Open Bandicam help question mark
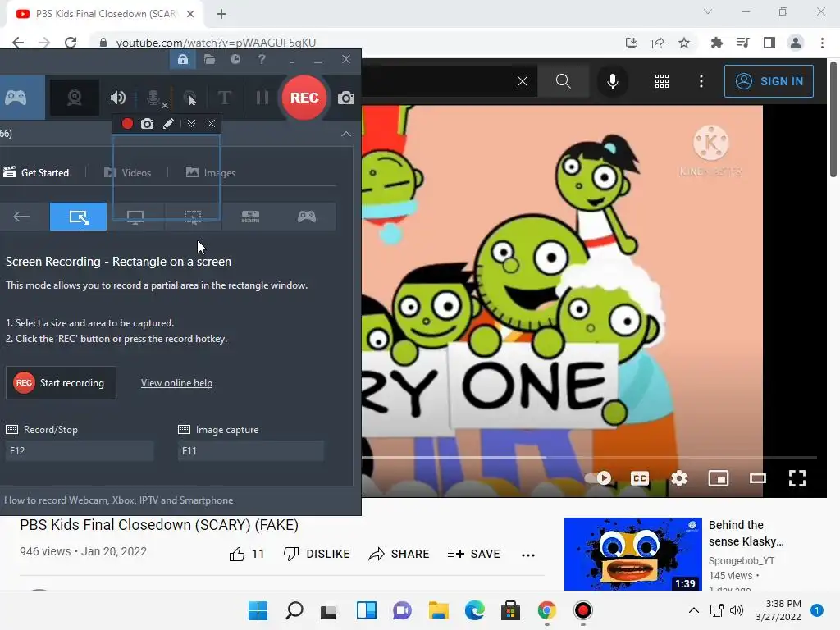This screenshot has height=630, width=840. pyautogui.click(x=262, y=59)
